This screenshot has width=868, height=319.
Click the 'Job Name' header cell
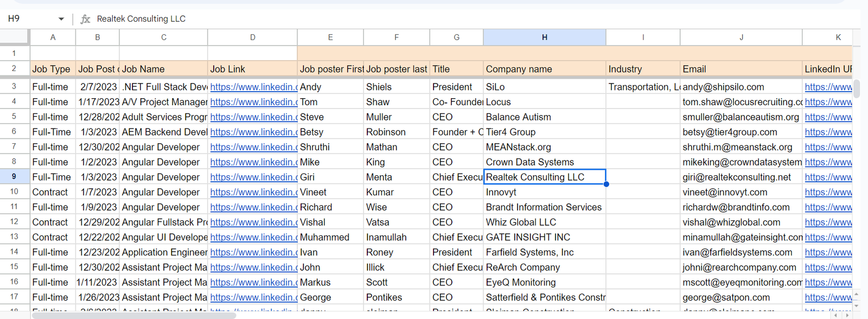(163, 69)
